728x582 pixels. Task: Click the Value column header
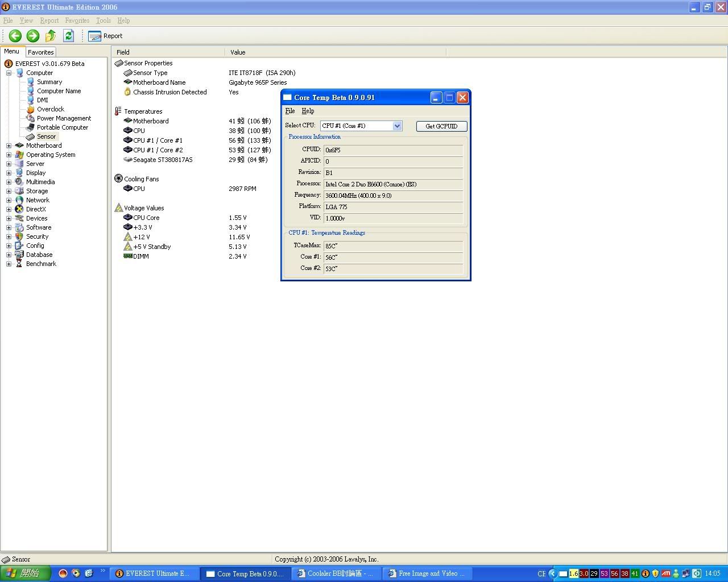click(x=336, y=52)
